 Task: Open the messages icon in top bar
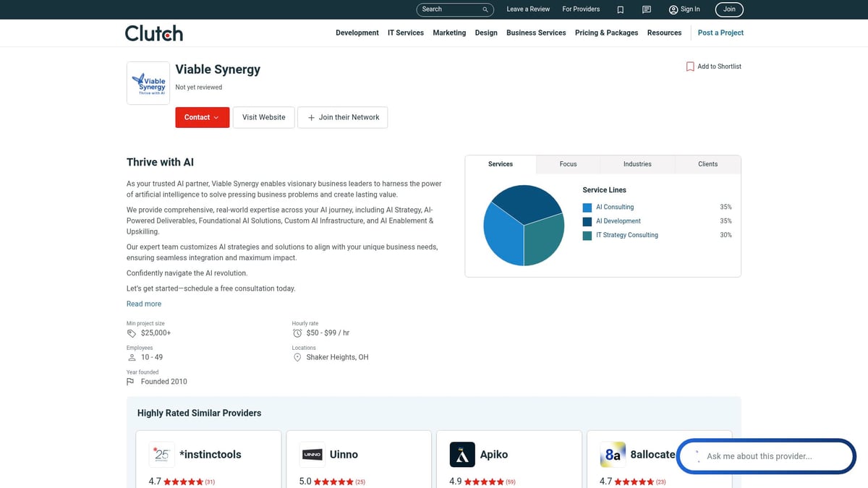(647, 9)
